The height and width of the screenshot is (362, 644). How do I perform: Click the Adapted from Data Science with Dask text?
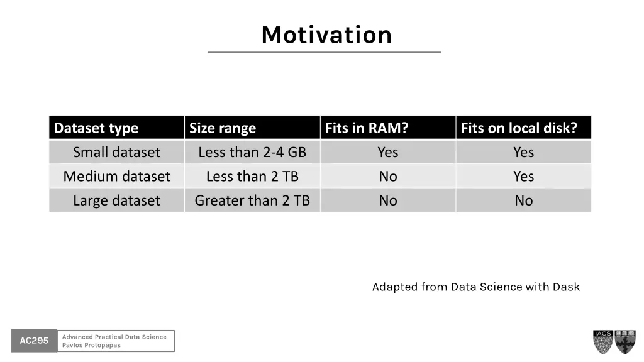(x=476, y=287)
